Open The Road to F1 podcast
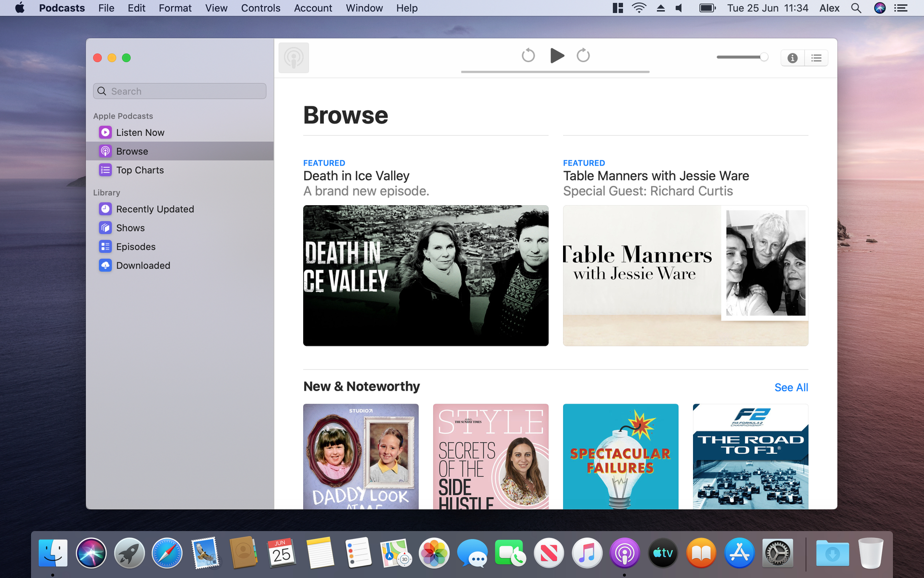924x578 pixels. pos(751,457)
